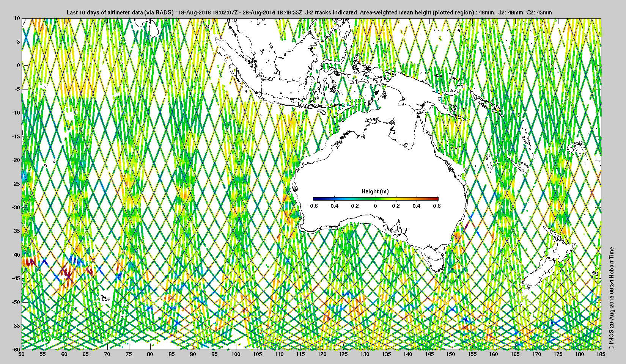Click the 'C2: 45mm' value in the title
This screenshot has height=364, width=626.
pyautogui.click(x=539, y=13)
